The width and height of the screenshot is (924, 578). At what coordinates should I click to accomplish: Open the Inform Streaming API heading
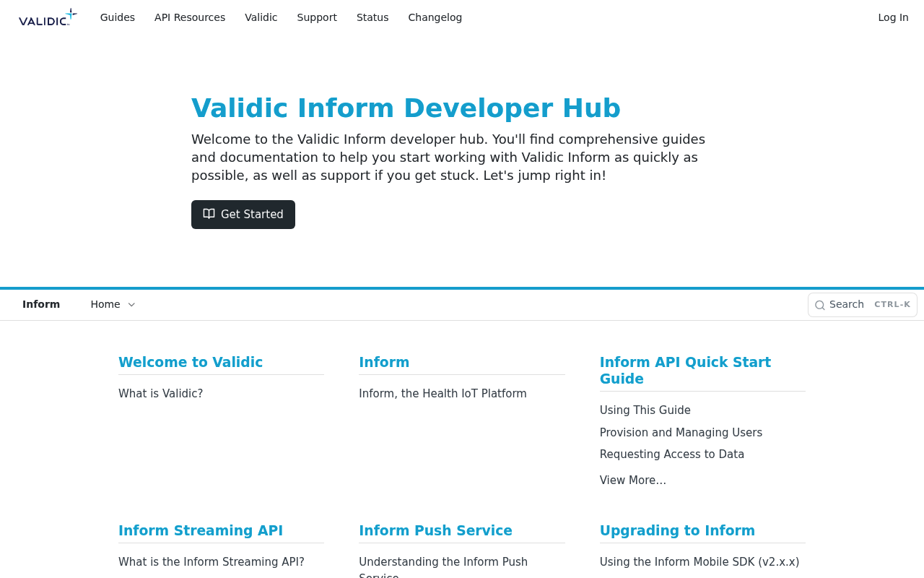pyautogui.click(x=201, y=531)
